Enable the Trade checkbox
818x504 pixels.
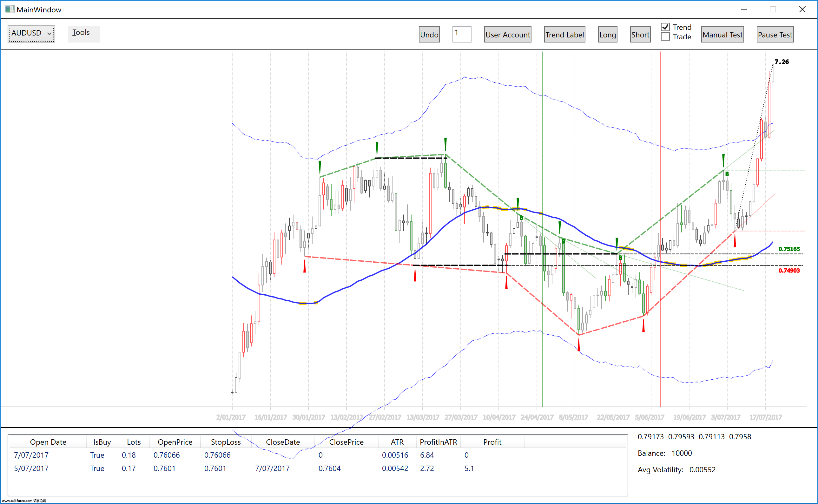point(665,37)
